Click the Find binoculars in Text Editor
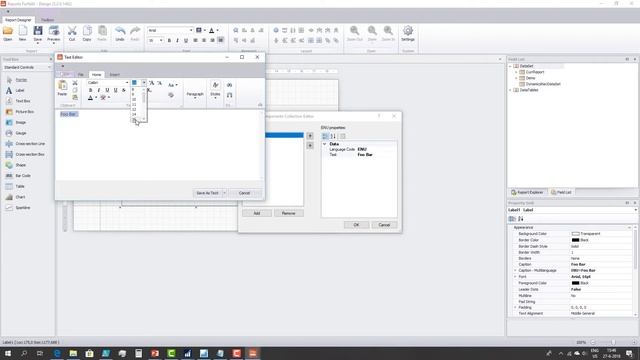This screenshot has height=360, width=640. (229, 85)
